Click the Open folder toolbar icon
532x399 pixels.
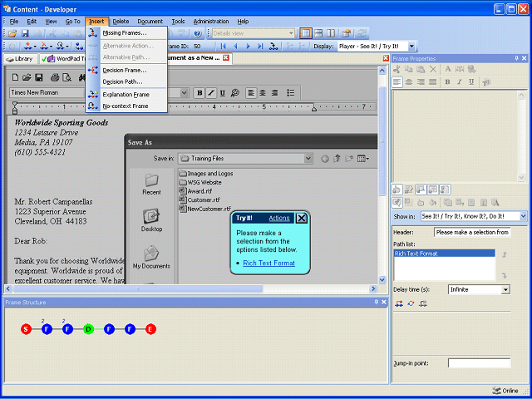[x=12, y=33]
